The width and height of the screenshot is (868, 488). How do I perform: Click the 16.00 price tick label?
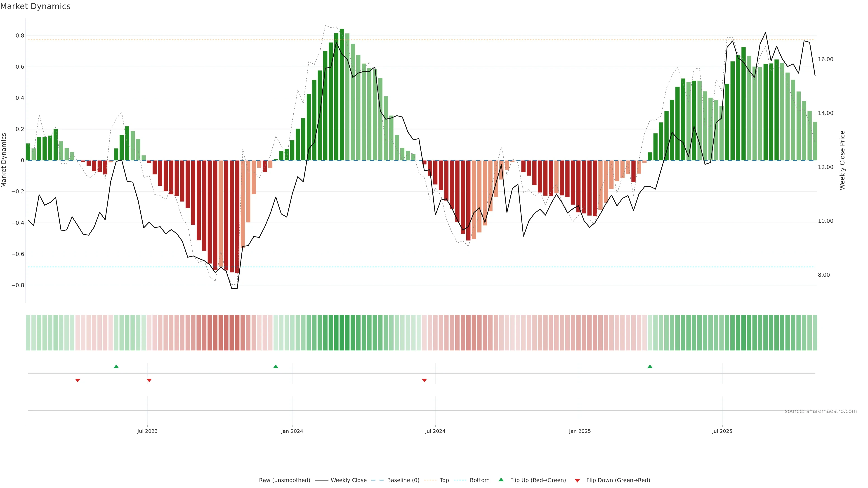click(x=825, y=59)
